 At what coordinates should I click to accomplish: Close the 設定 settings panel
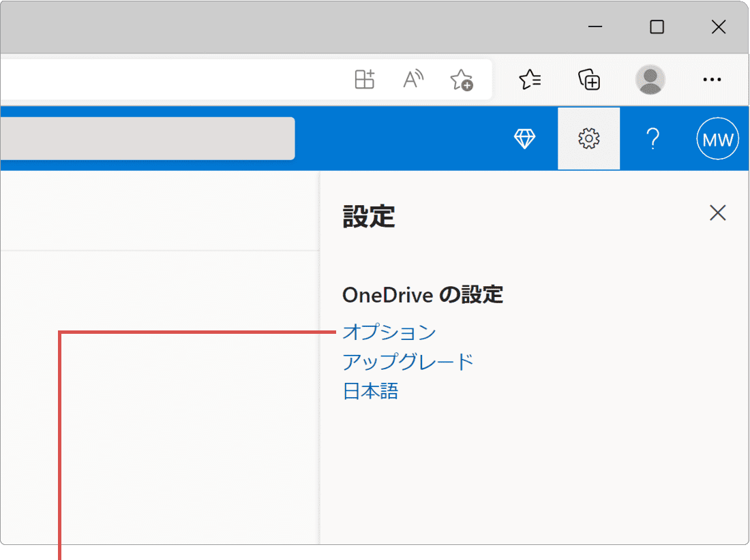[717, 213]
